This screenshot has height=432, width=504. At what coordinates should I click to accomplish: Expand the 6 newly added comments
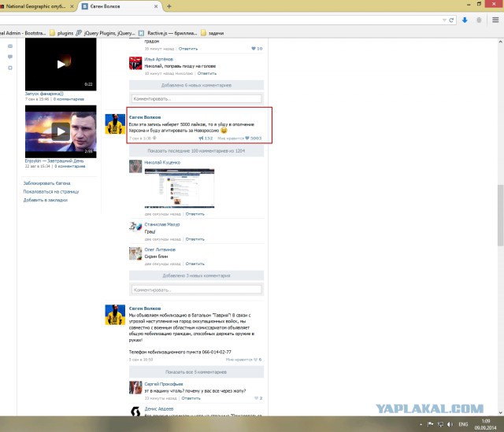click(x=197, y=84)
